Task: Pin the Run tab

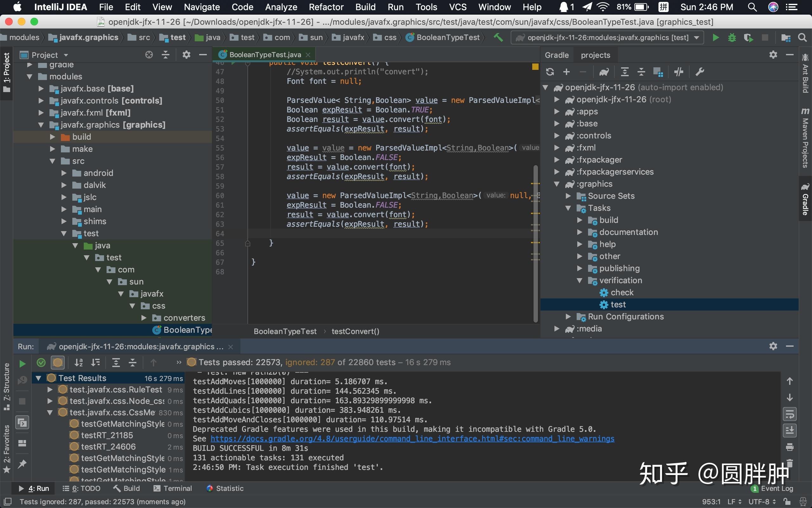Action: click(x=22, y=464)
